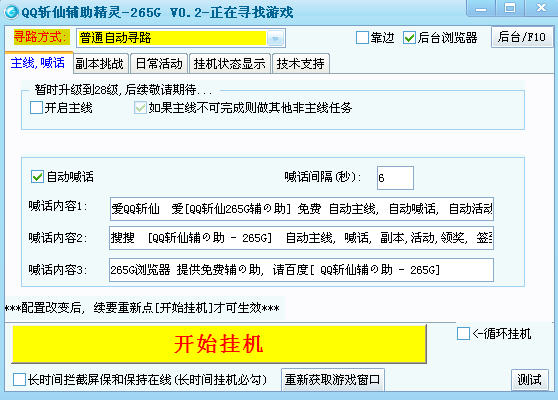This screenshot has width=558, height=400.
Task: Open the 技术支持 tab
Action: [301, 64]
